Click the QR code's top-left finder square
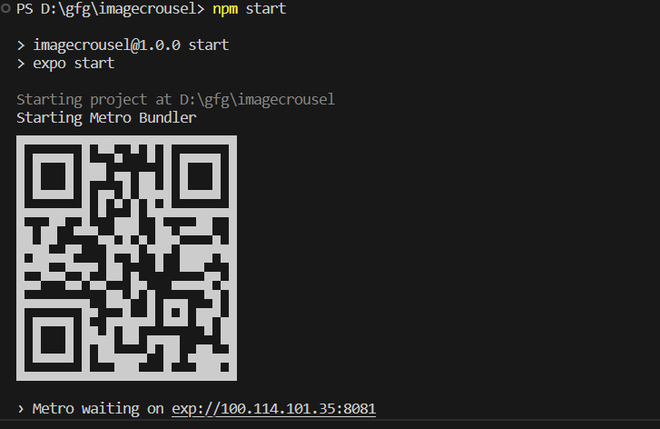Image resolution: width=660 pixels, height=429 pixels. tap(53, 176)
